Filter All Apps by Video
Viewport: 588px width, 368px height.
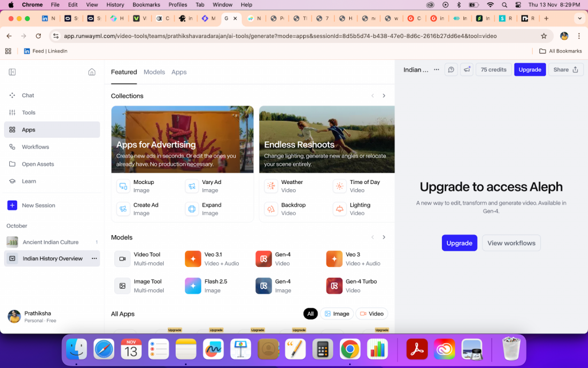(x=372, y=314)
